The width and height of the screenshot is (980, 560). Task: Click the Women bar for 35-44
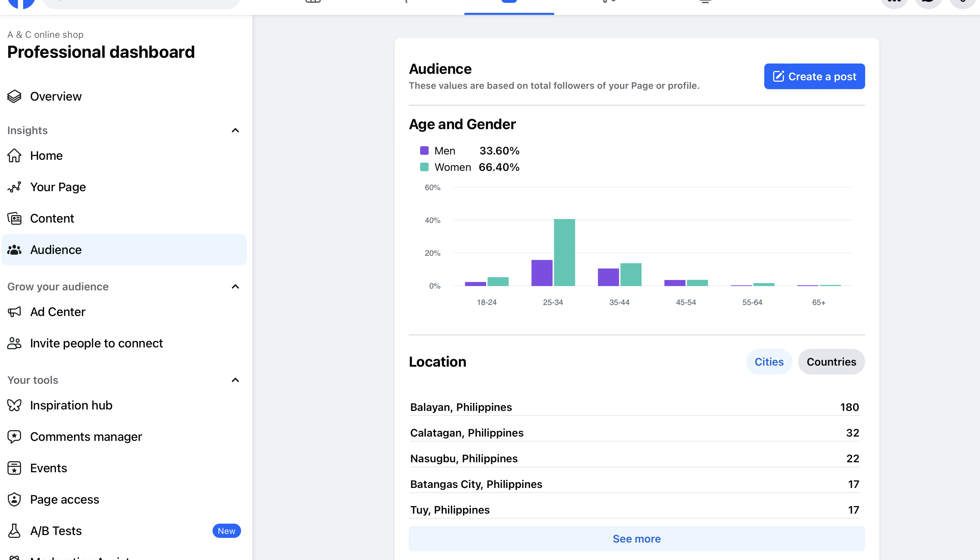[631, 275]
